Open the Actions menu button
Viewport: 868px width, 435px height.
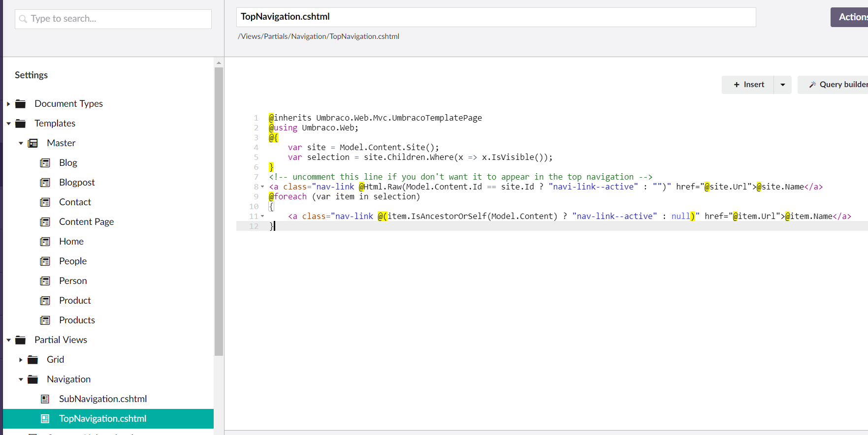pos(849,17)
